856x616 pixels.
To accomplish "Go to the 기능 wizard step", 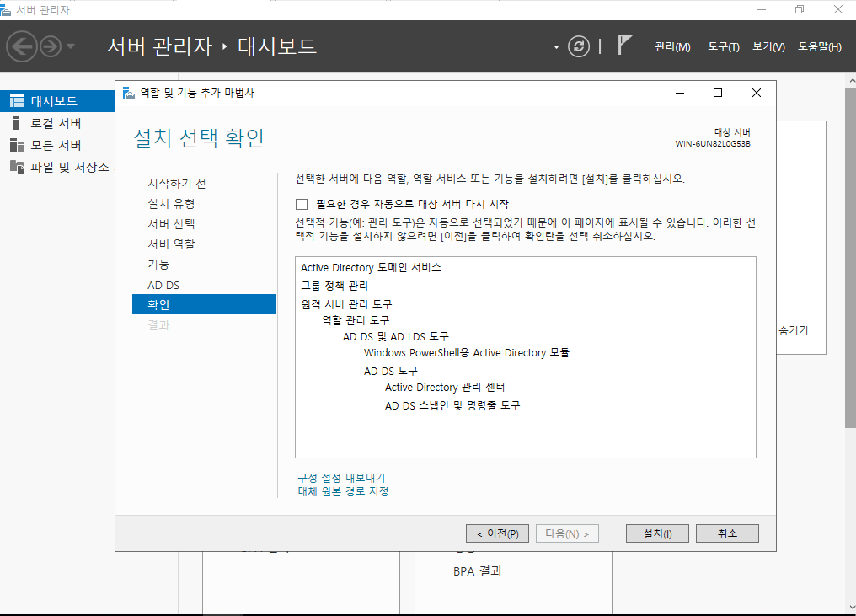I will [158, 265].
